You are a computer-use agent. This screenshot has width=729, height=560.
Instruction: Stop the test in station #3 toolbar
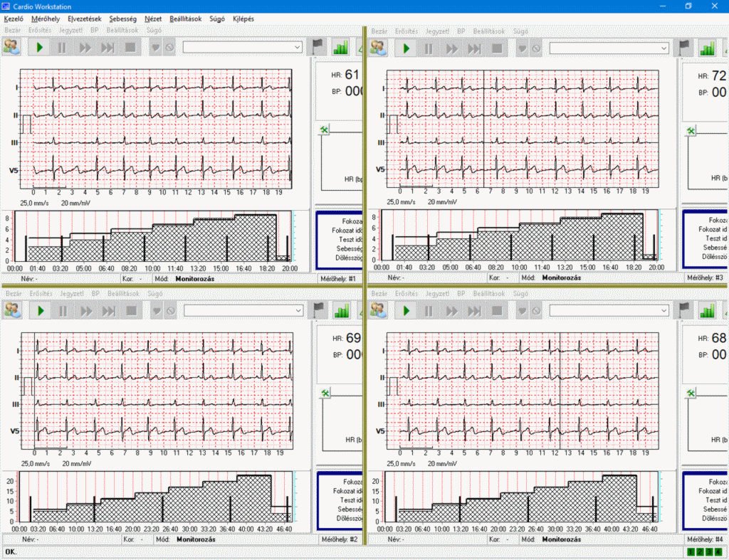click(x=497, y=48)
